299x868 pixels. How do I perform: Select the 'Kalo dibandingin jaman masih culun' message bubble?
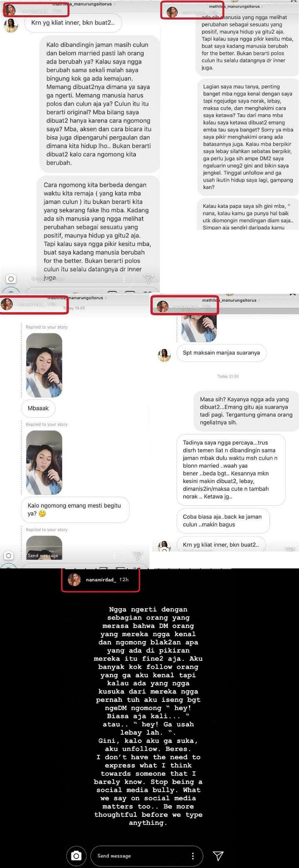click(x=100, y=104)
